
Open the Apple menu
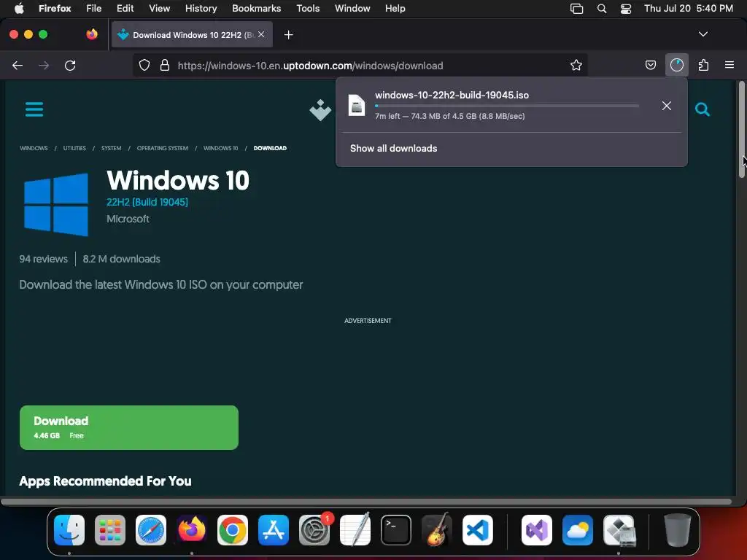pos(19,9)
